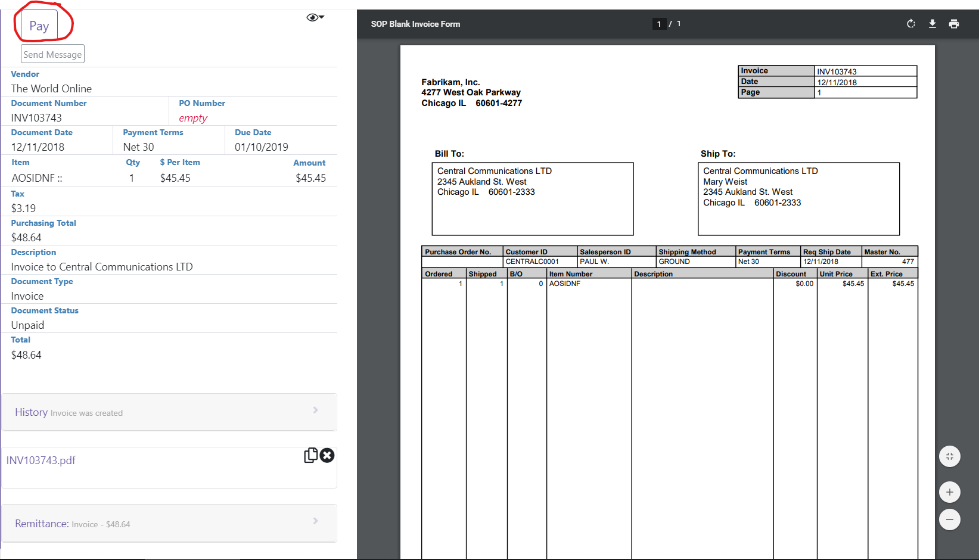Click the Send Message button
The height and width of the screenshot is (560, 979).
coord(52,54)
